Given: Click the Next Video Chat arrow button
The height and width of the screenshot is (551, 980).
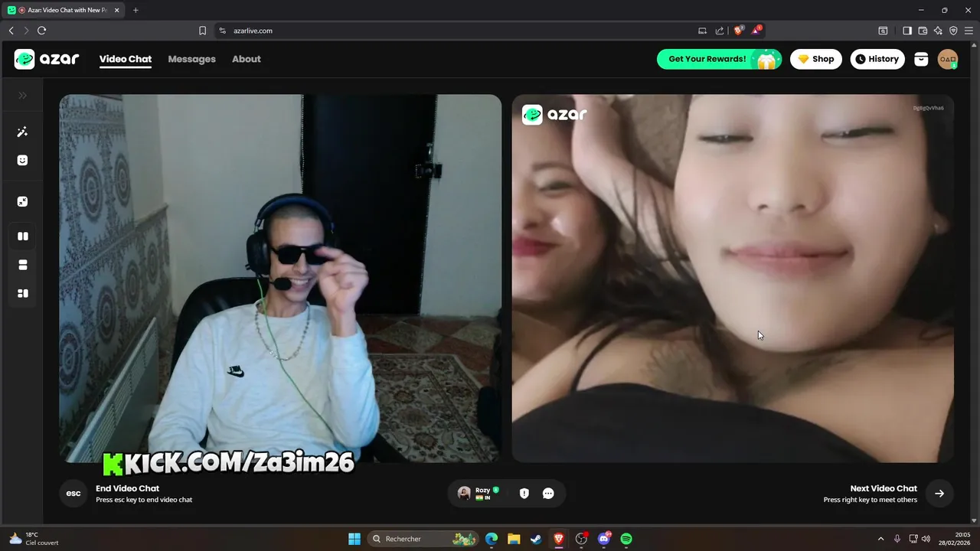Looking at the screenshot, I should 939,494.
